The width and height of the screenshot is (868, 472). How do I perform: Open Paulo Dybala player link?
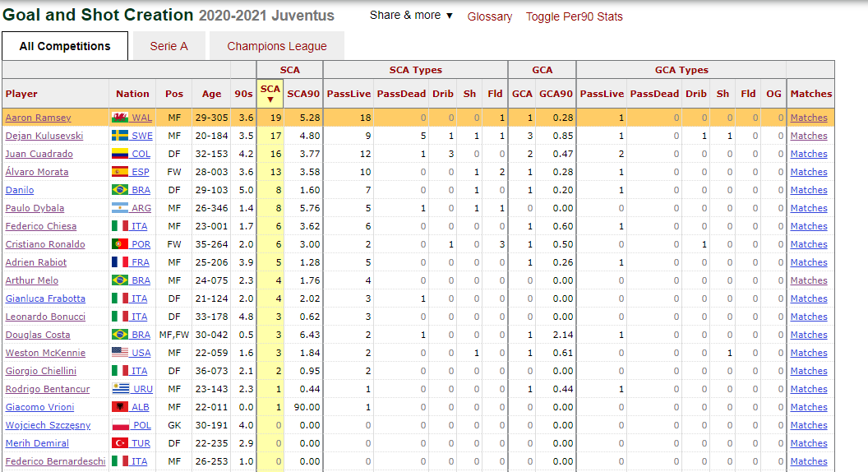click(35, 208)
